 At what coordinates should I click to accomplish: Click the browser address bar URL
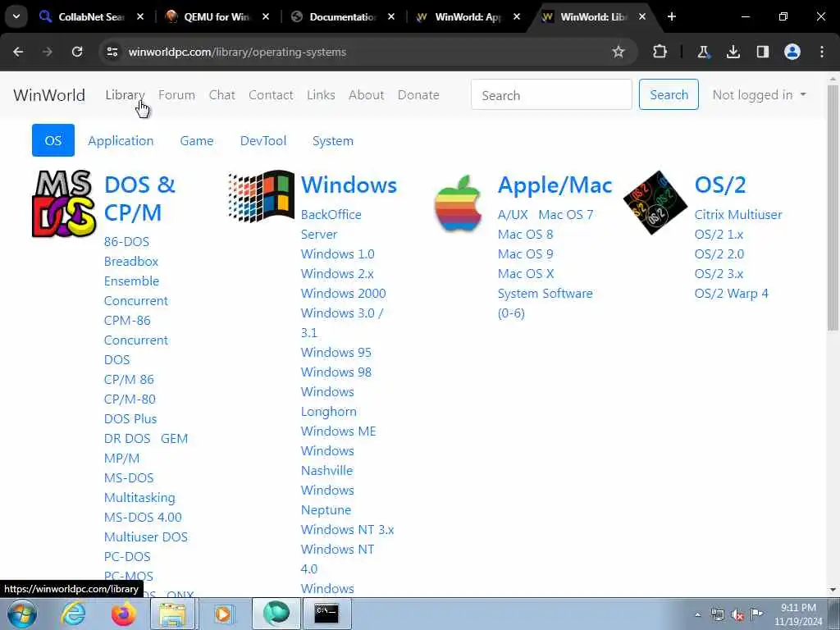point(237,52)
